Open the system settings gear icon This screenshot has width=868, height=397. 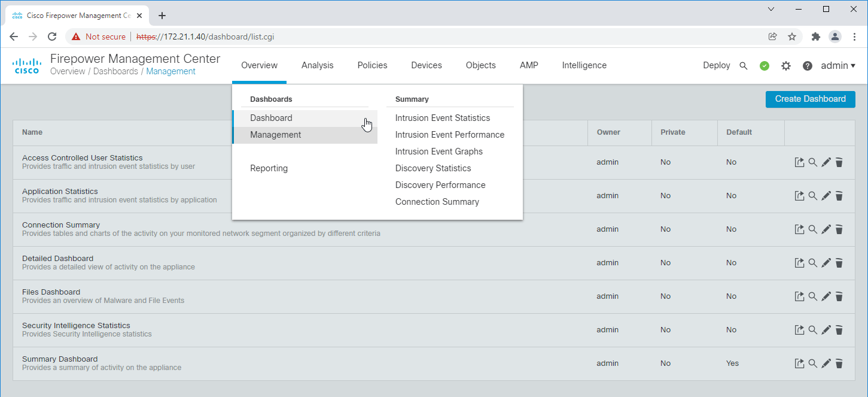point(786,66)
